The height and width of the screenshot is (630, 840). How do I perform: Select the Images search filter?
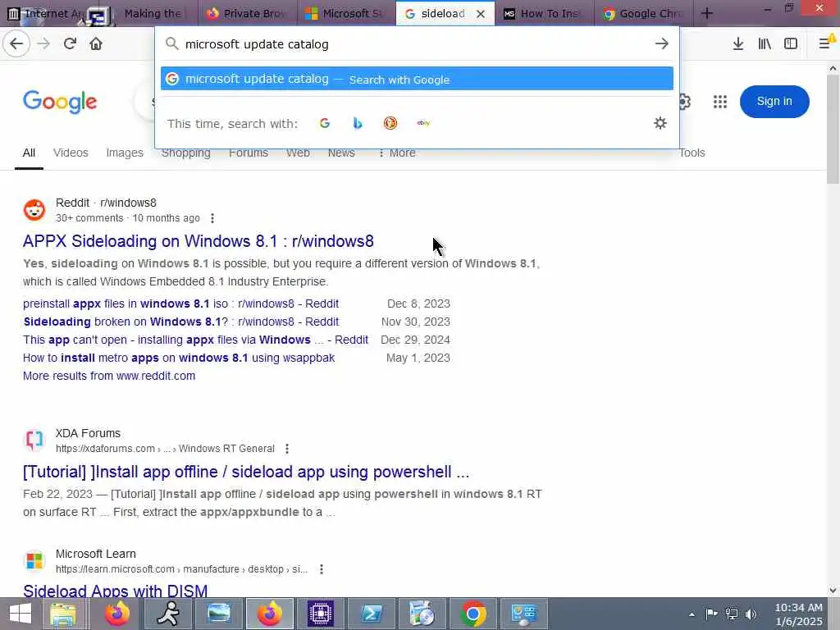click(x=125, y=153)
